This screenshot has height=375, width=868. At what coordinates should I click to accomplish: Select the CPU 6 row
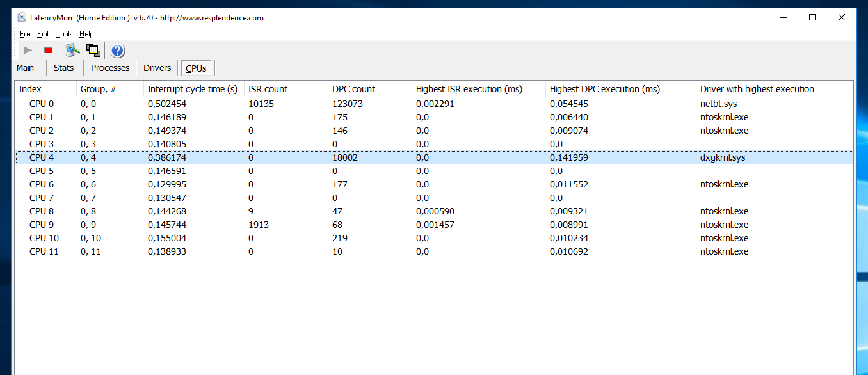click(434, 184)
